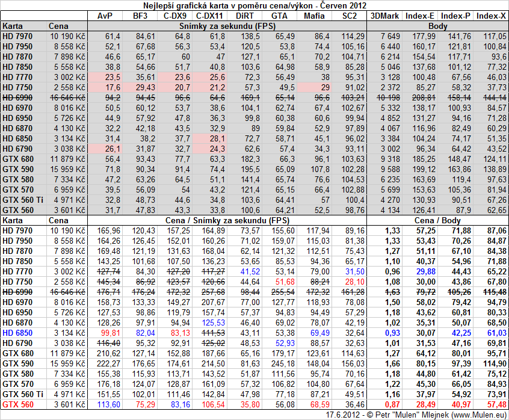Click the blue Index-X ratio 61,03
This screenshot has height=420, width=509.
pos(496,333)
